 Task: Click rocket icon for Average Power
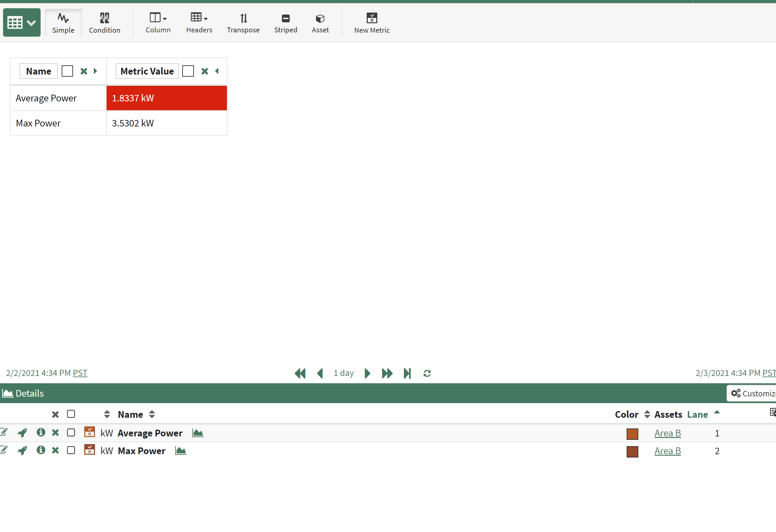tap(22, 433)
